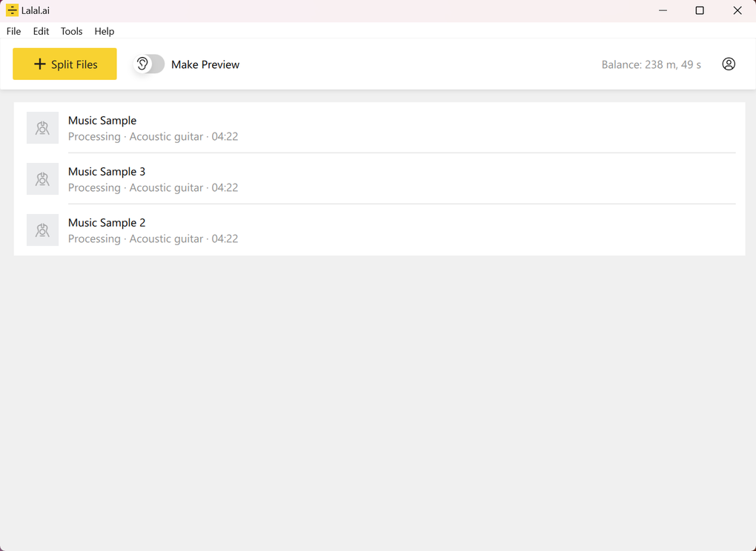Open the Help menu
This screenshot has width=756, height=551.
click(x=104, y=31)
